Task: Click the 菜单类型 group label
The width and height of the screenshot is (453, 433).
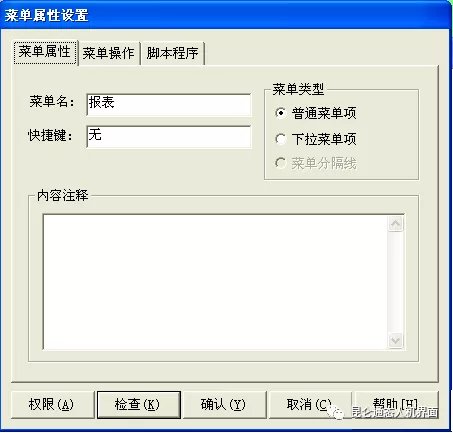Action: point(298,89)
